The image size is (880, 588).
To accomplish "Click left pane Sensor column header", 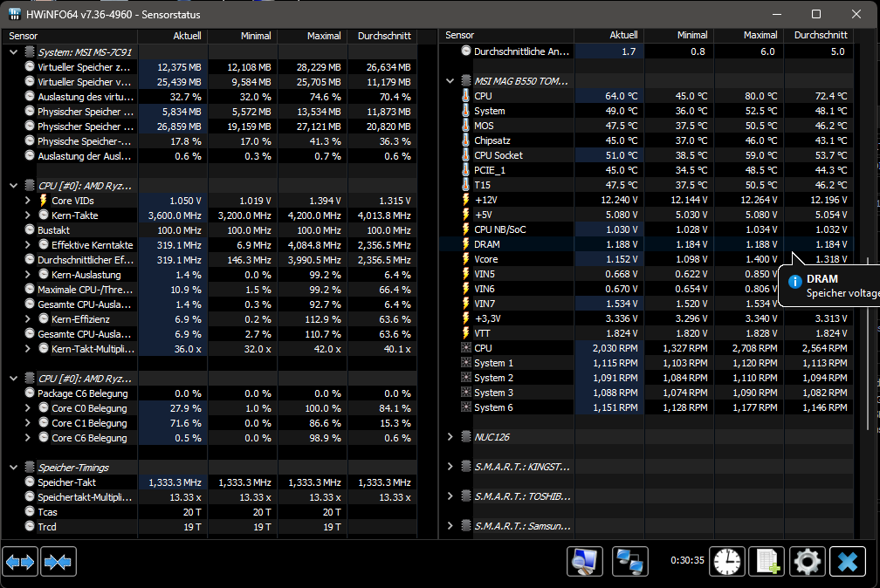I will [x=70, y=36].
